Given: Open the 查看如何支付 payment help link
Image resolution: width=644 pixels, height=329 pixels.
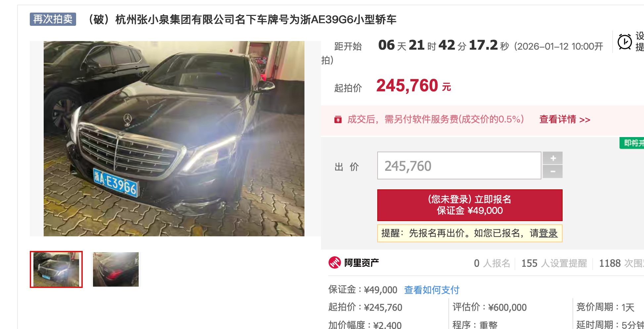Looking at the screenshot, I should tap(432, 290).
